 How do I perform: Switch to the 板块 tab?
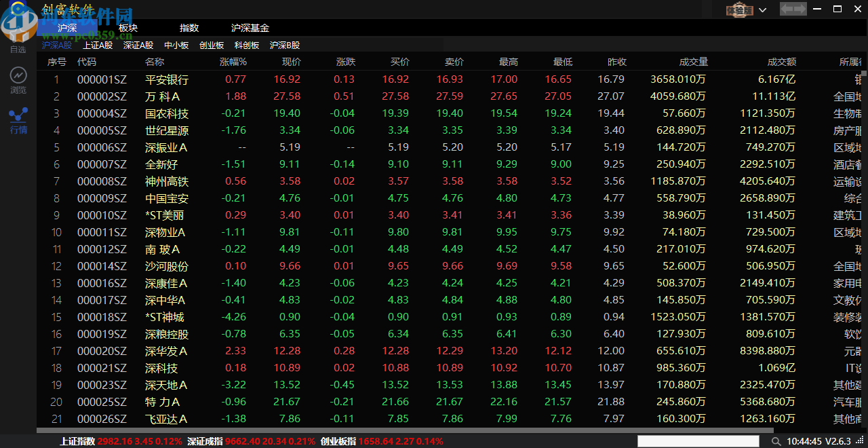pyautogui.click(x=128, y=28)
